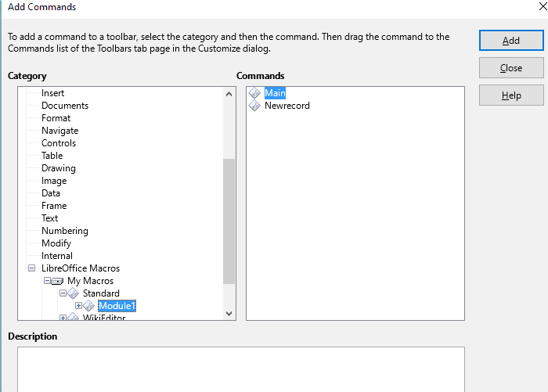Choose the Numbering category

click(65, 231)
